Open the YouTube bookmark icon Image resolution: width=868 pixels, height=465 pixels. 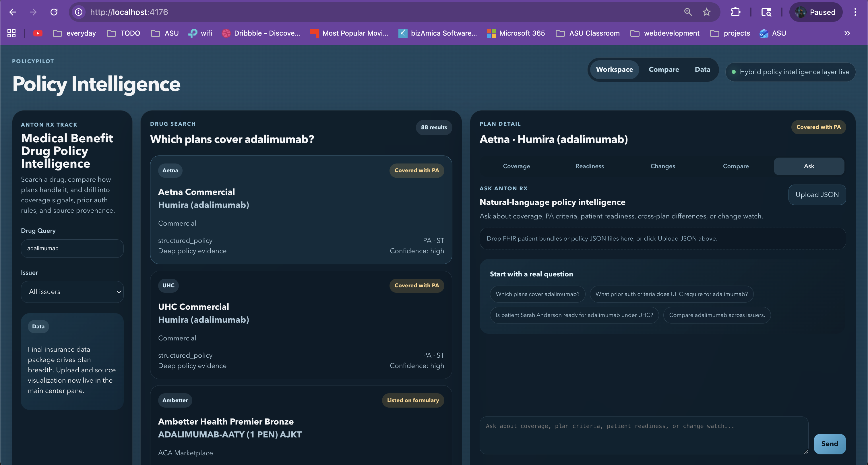pyautogui.click(x=38, y=33)
